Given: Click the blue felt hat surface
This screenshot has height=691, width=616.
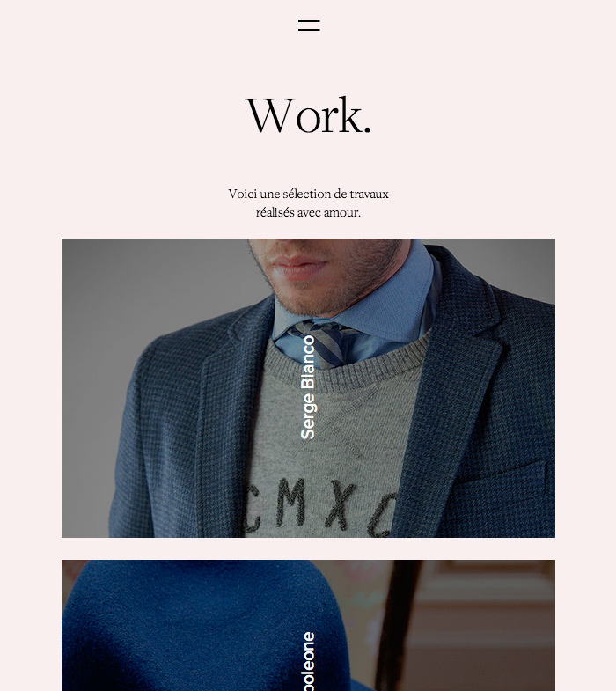Looking at the screenshot, I should 198,626.
